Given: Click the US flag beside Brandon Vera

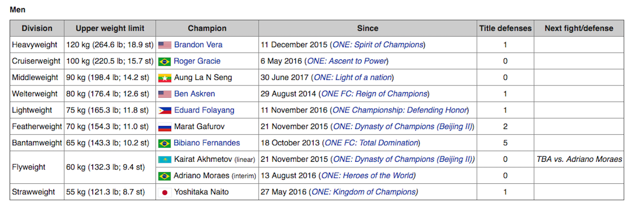Looking at the screenshot, I should (165, 45).
